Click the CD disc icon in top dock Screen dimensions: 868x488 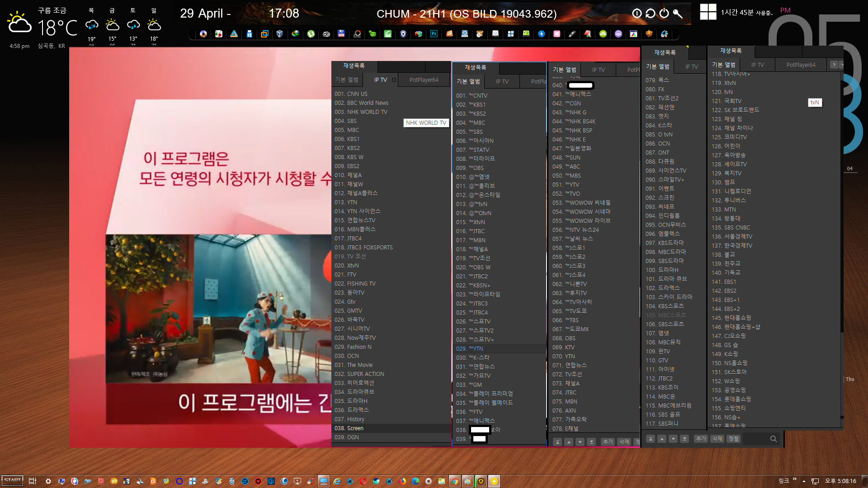(x=203, y=34)
